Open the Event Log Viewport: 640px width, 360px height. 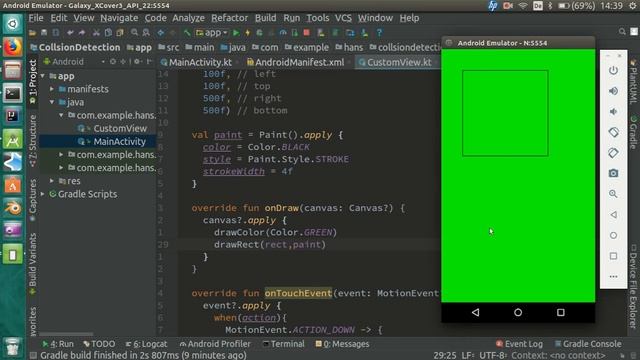click(519, 344)
